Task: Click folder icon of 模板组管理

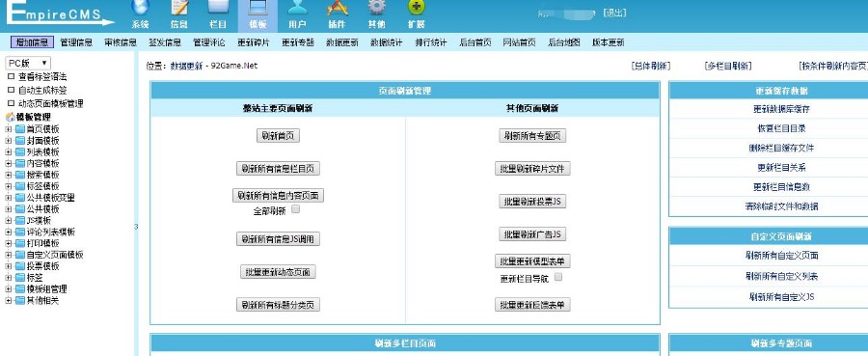Action: point(20,289)
